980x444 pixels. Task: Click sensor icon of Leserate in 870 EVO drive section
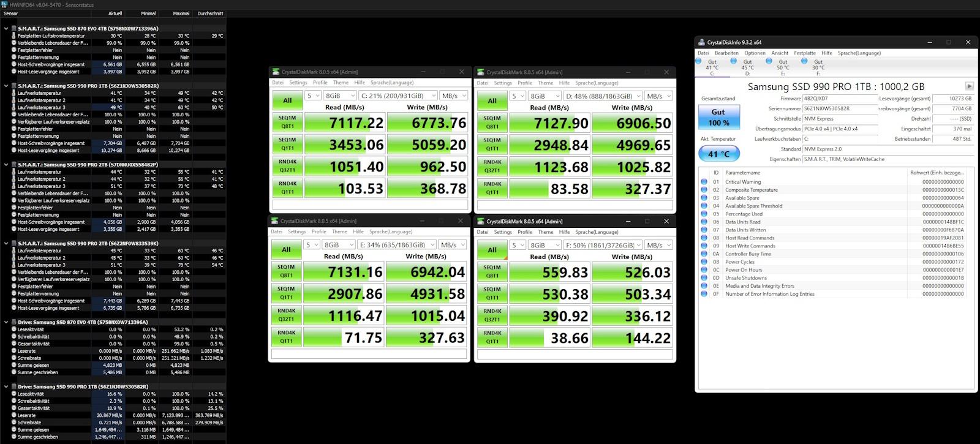[13, 351]
